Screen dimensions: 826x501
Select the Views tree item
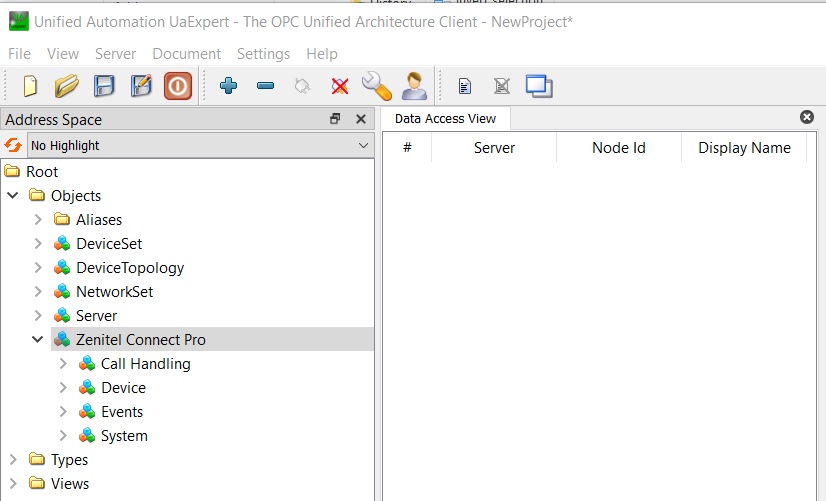(70, 484)
